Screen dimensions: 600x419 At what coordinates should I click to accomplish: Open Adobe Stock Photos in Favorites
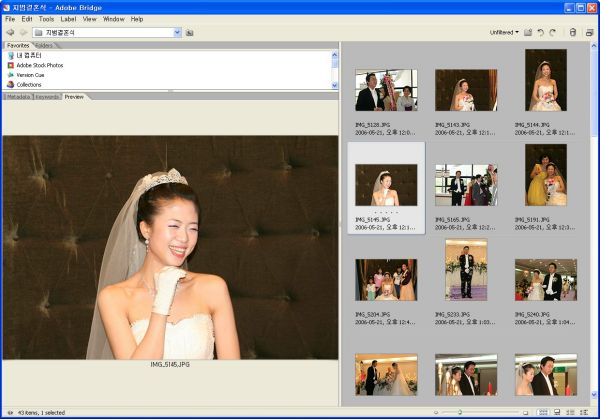coord(39,65)
